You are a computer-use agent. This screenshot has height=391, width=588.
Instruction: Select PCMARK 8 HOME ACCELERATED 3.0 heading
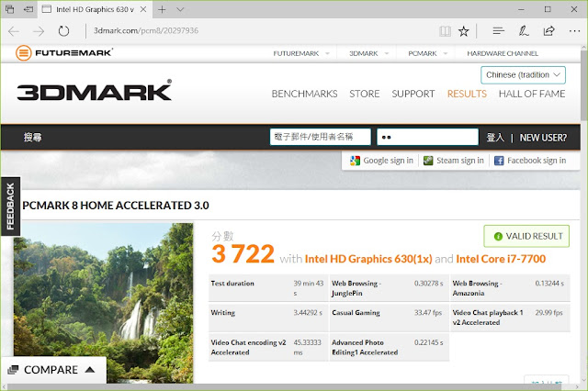point(116,206)
